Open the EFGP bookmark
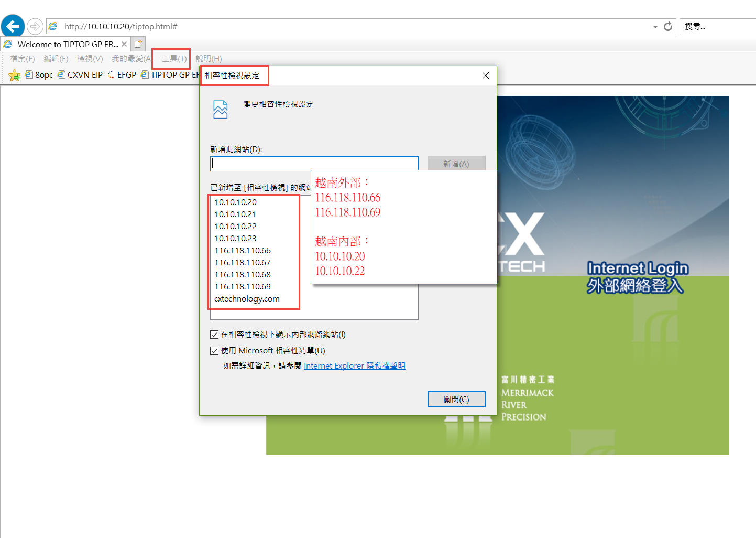 pyautogui.click(x=122, y=75)
